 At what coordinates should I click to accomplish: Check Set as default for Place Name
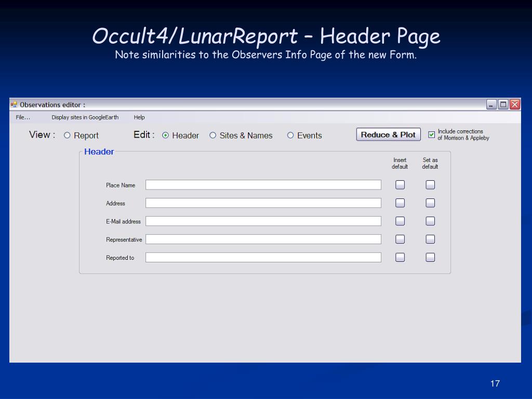[x=430, y=185]
